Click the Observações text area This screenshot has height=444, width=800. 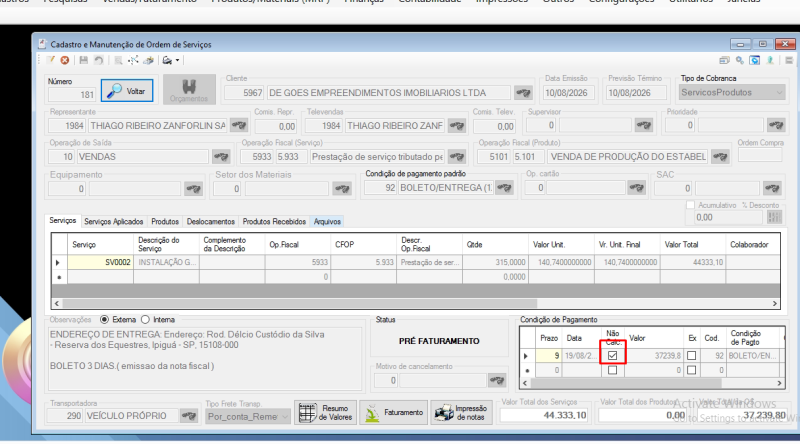point(204,359)
